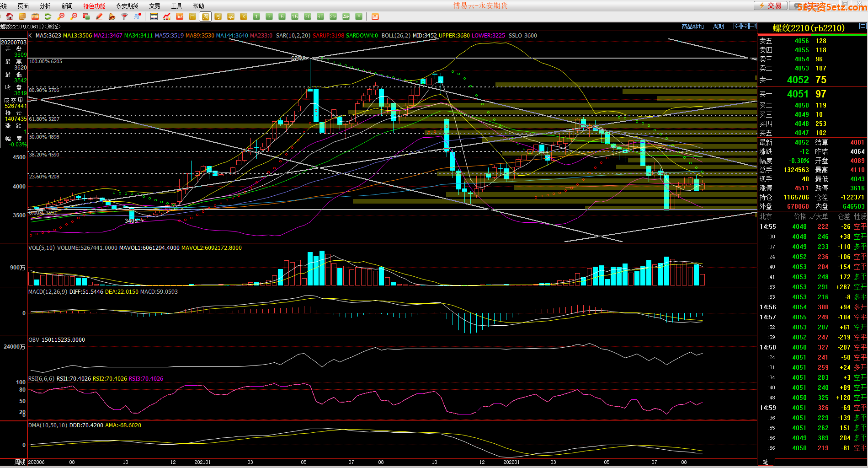Zoom in with magnifier plus icon
This screenshot has width=868, height=468.
coord(61,16)
